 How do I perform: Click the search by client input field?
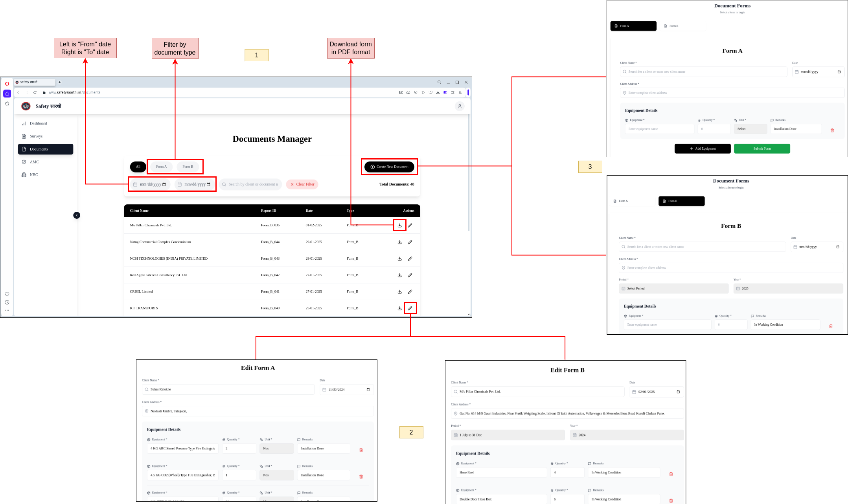250,184
